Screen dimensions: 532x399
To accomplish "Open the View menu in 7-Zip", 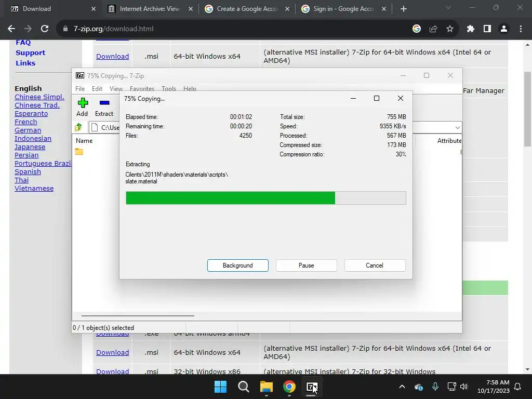I will (x=116, y=88).
